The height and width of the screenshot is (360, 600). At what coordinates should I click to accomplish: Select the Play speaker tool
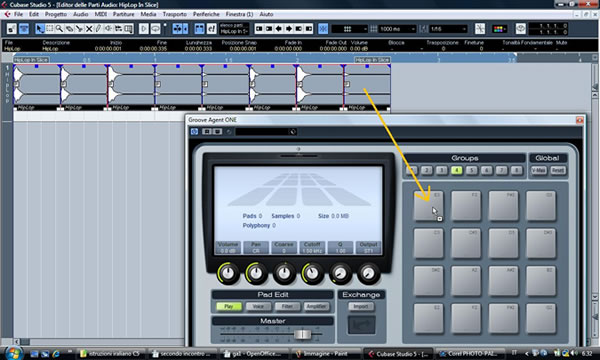[x=108, y=29]
